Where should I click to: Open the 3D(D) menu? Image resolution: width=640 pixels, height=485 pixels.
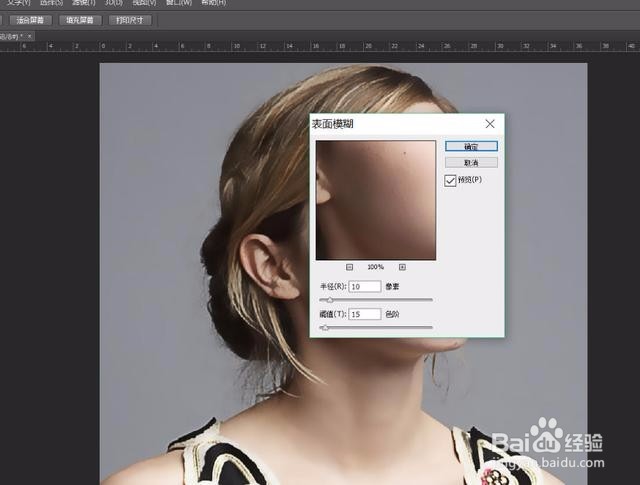click(x=113, y=2)
